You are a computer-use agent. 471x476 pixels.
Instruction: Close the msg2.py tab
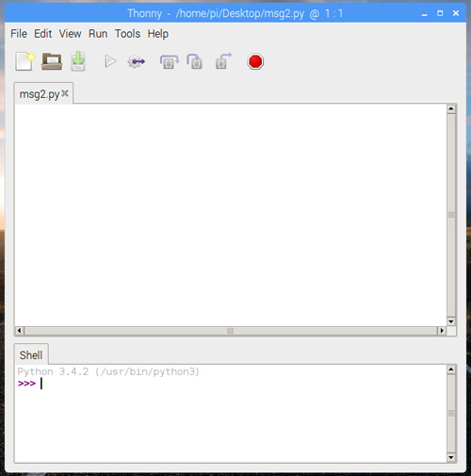tap(65, 93)
